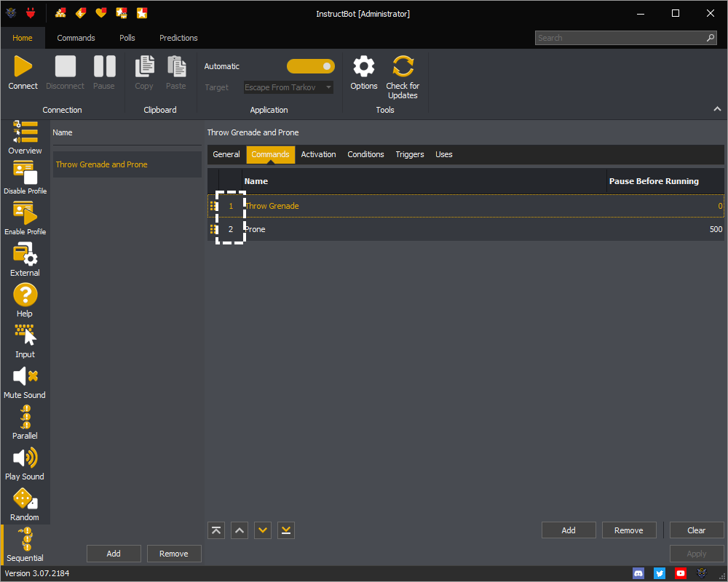Switch to the General tab
The height and width of the screenshot is (582, 728).
pyautogui.click(x=226, y=154)
